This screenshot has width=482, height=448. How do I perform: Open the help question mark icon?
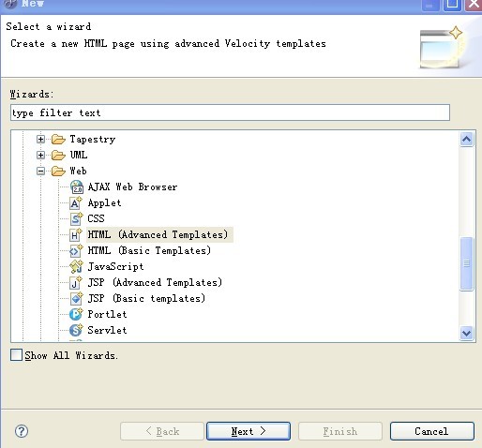[x=22, y=431]
